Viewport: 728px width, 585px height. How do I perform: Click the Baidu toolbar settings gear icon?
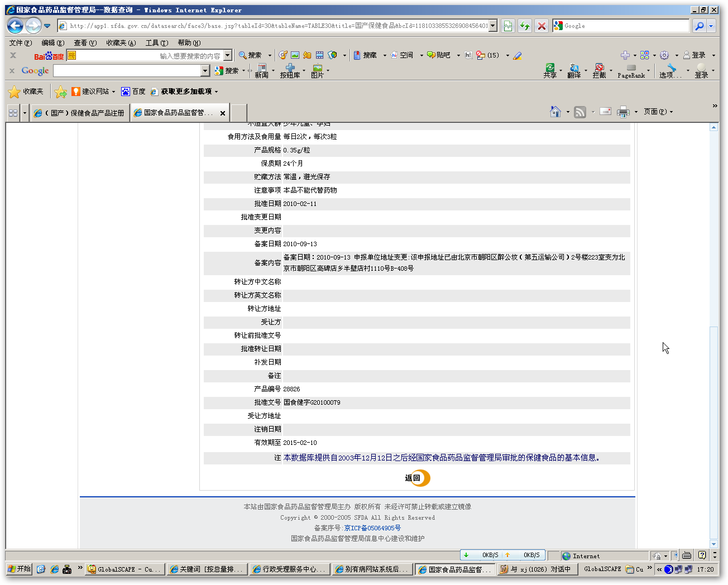point(664,55)
